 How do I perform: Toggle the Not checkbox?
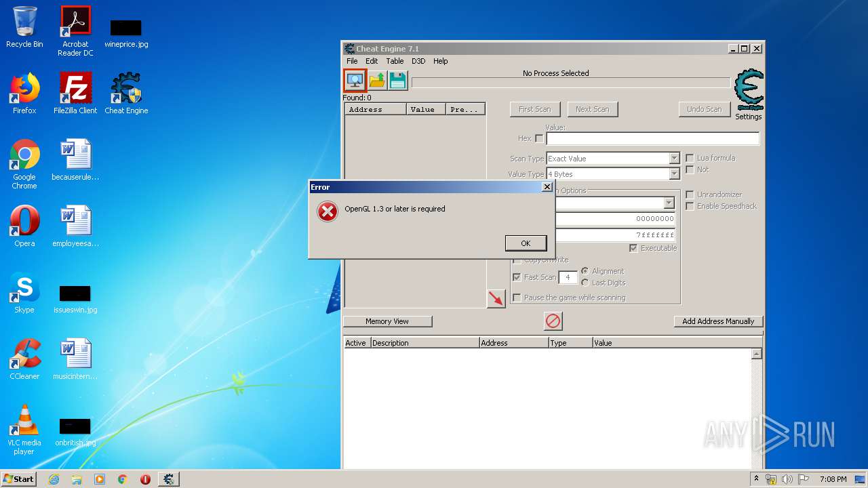690,169
